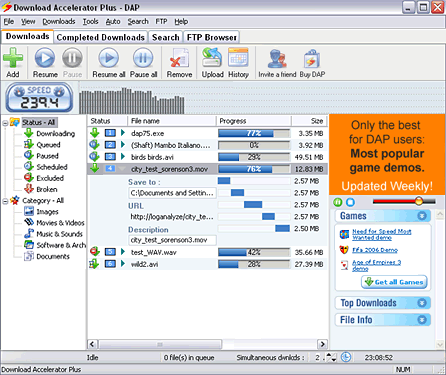Viewport: 446px width, 375px height.
Task: Switch to the Search tab
Action: (x=166, y=37)
